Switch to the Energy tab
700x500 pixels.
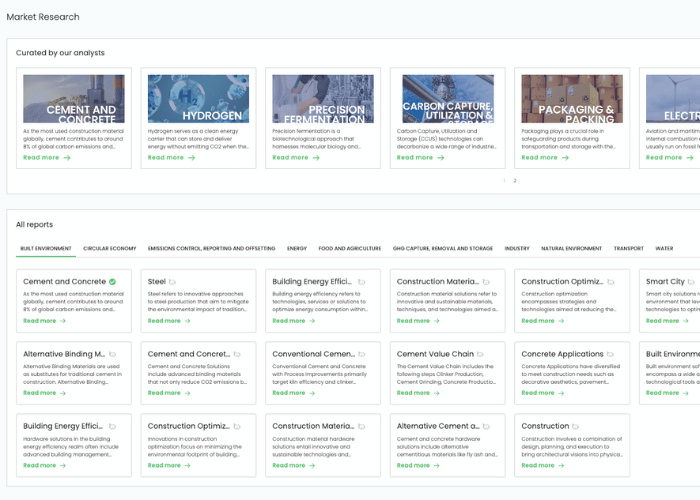pos(297,248)
